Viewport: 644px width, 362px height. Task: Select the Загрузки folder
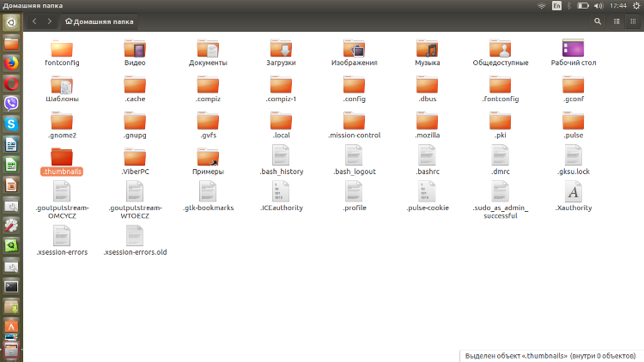tap(282, 52)
